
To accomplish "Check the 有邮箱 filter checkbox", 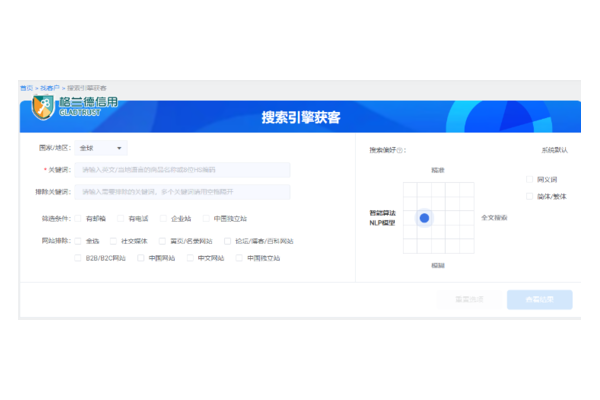I will tap(78, 219).
